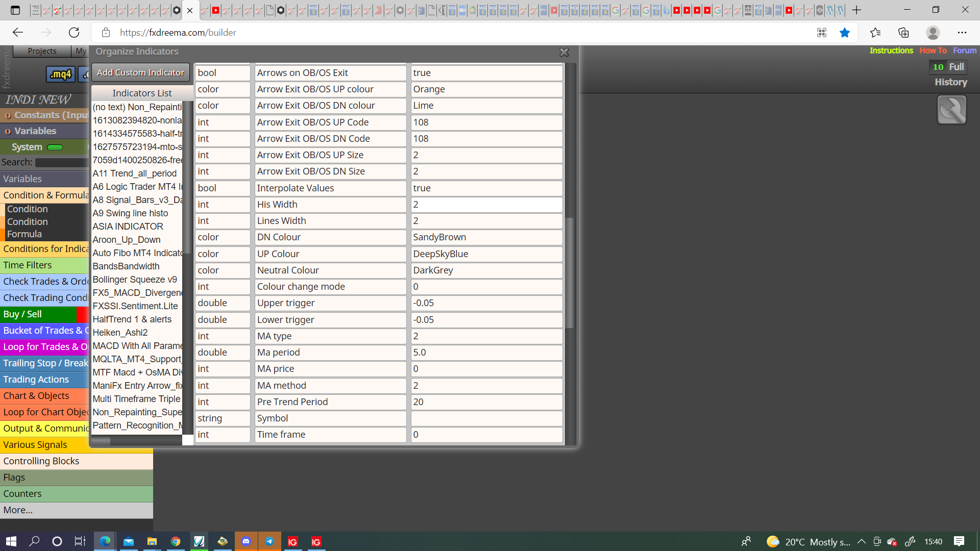Edit the DN Colour value SandyBrown
The width and height of the screenshot is (980, 551).
tap(486, 237)
